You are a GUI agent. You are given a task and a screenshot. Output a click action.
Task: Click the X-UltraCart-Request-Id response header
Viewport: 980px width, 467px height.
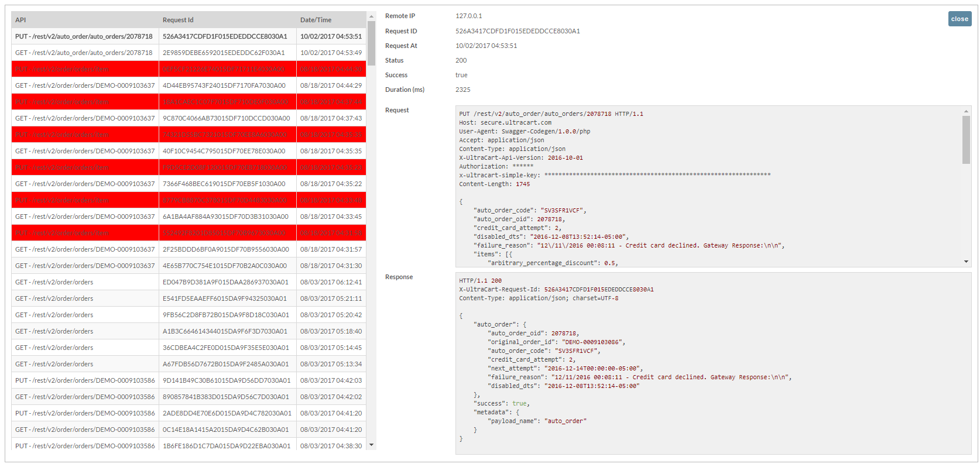(x=556, y=290)
